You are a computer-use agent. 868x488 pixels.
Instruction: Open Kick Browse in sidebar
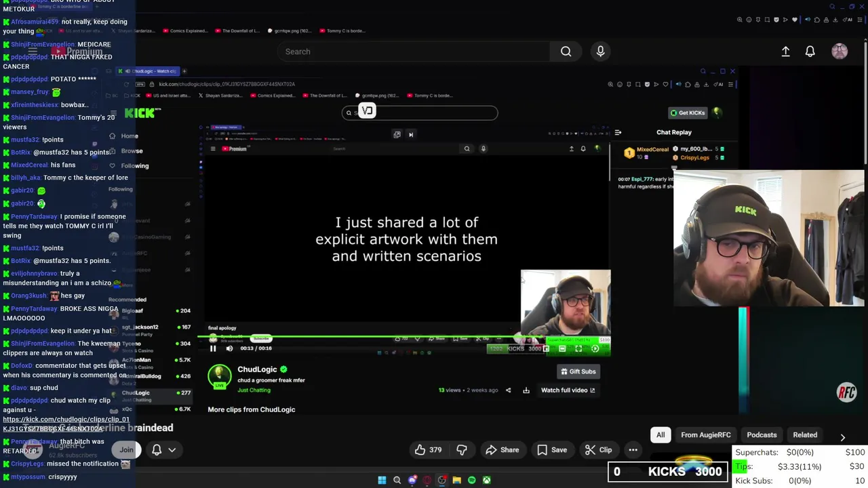coord(127,151)
